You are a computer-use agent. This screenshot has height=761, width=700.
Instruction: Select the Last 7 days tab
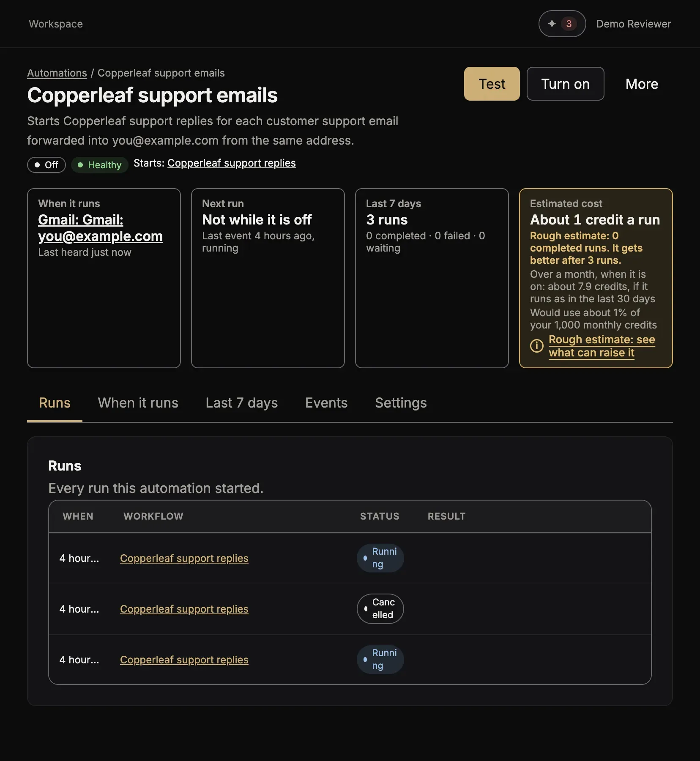pos(242,402)
